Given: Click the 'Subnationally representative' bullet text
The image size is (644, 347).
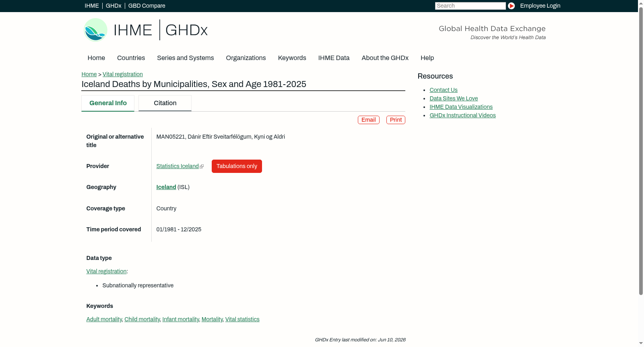Looking at the screenshot, I should click(x=138, y=286).
